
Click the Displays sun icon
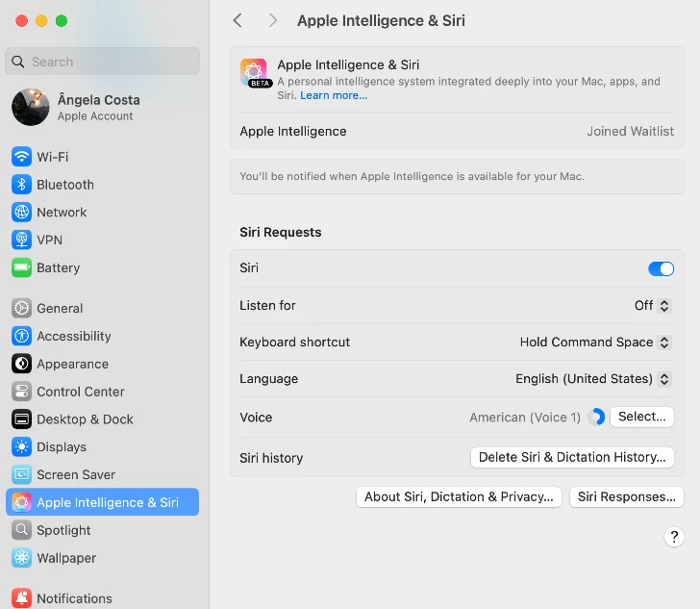[21, 446]
